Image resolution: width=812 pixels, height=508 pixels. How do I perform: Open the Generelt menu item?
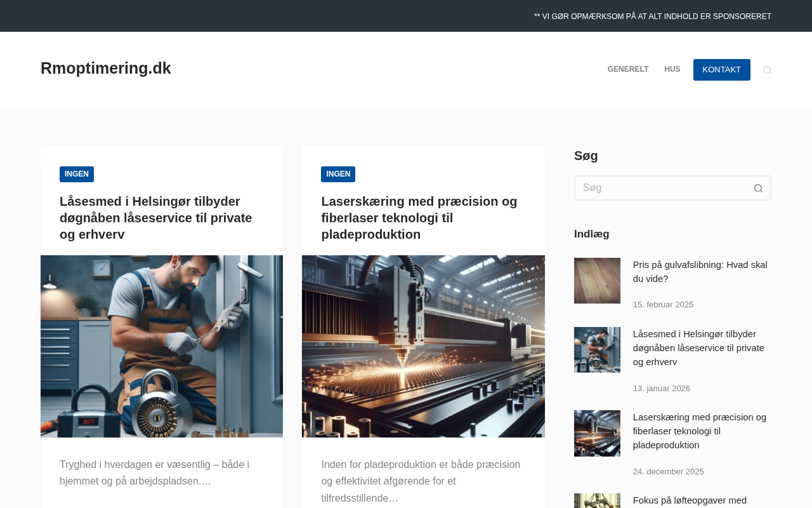628,70
